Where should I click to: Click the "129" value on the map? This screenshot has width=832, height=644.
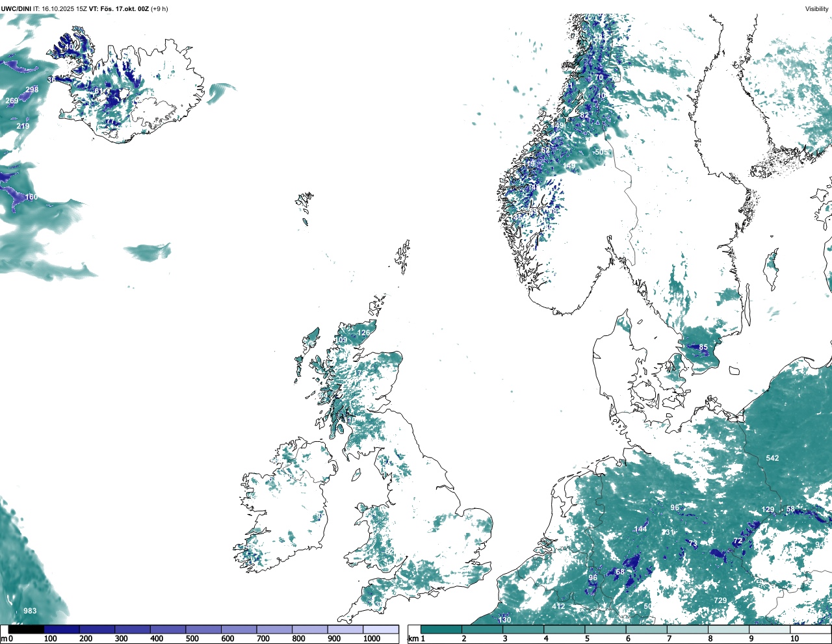pos(768,509)
